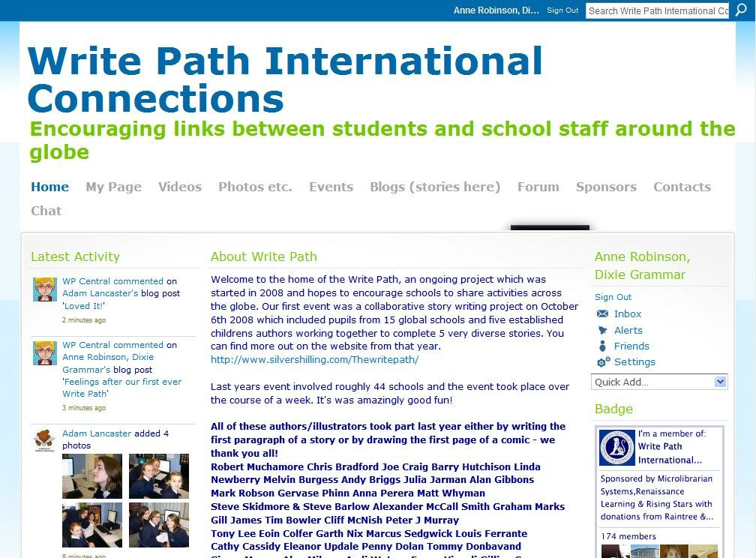Expand the Quick Add dropdown
The width and height of the screenshot is (756, 558).
click(x=720, y=382)
